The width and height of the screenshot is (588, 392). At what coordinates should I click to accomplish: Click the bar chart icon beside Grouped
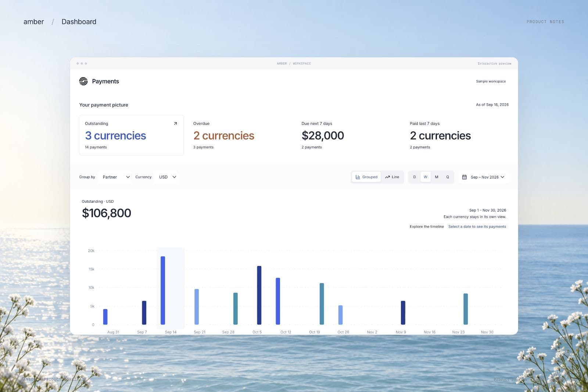tap(358, 177)
